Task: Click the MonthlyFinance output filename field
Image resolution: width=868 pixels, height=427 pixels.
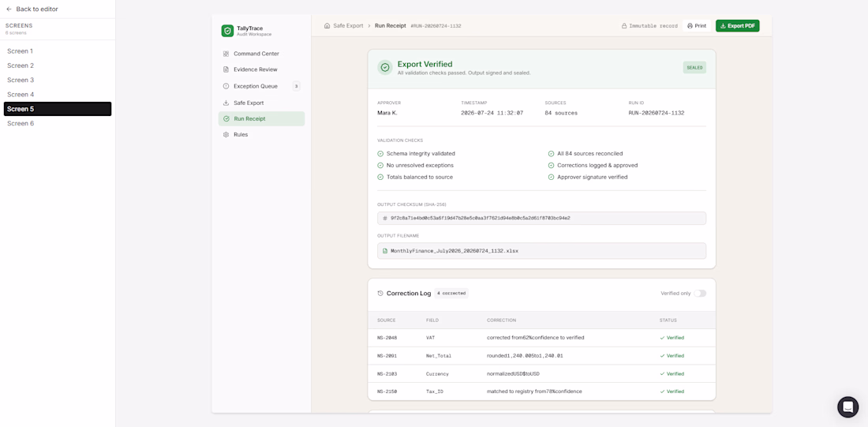Action: click(x=541, y=251)
